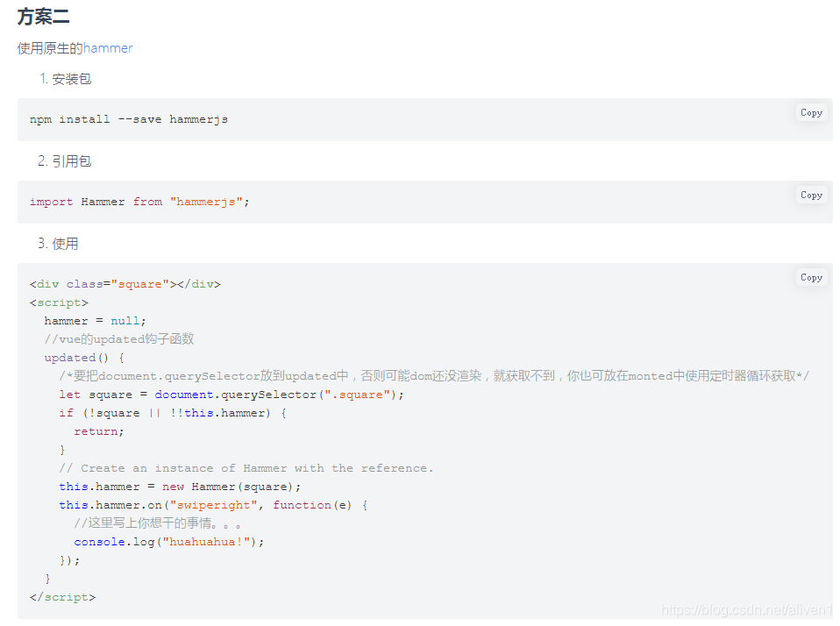This screenshot has height=626, width=840.
Task: Copy the import Hammer code block
Action: coord(810,195)
